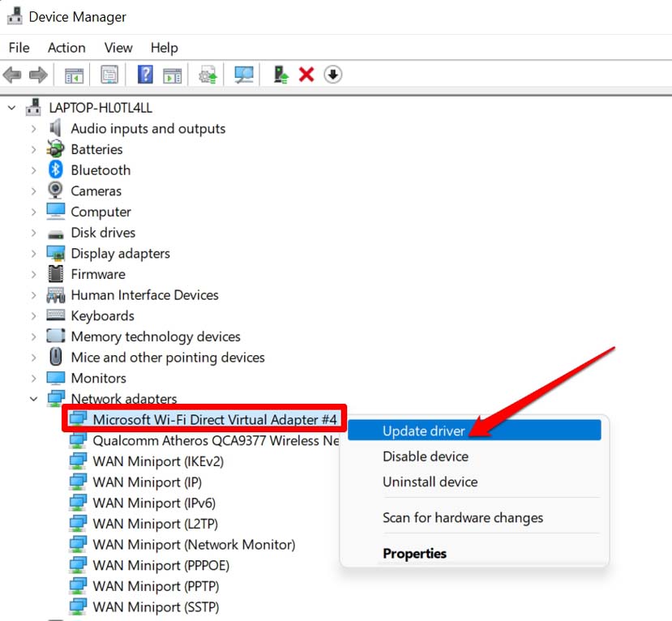The height and width of the screenshot is (621, 672).
Task: Open the View menu
Action: pyautogui.click(x=118, y=48)
